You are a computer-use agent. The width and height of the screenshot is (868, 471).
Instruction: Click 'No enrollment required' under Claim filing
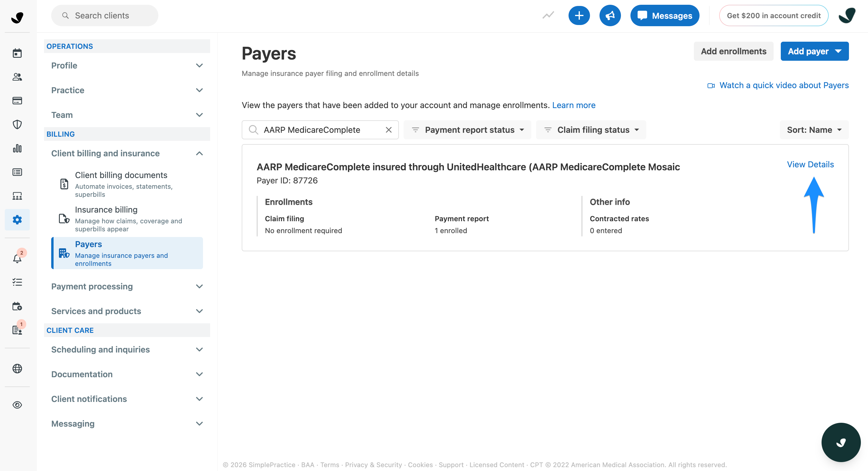[303, 230]
